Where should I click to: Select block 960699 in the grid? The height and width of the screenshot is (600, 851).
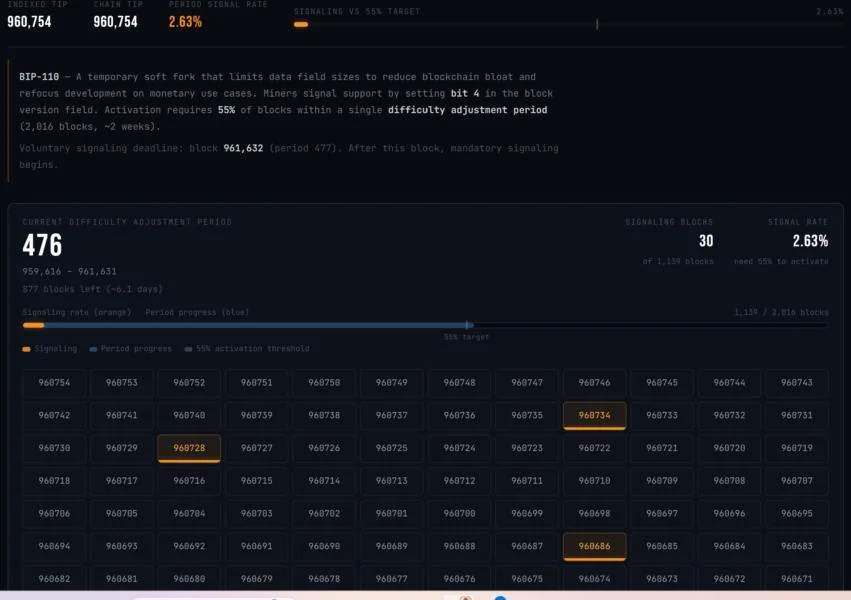coord(527,513)
